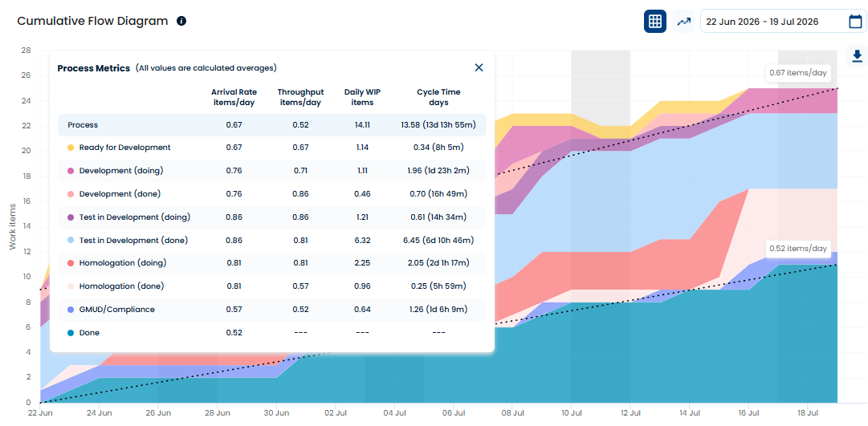Screen dimensions: 868x426
Task: Click the 10 Jul x-axis date label
Action: pyautogui.click(x=571, y=413)
